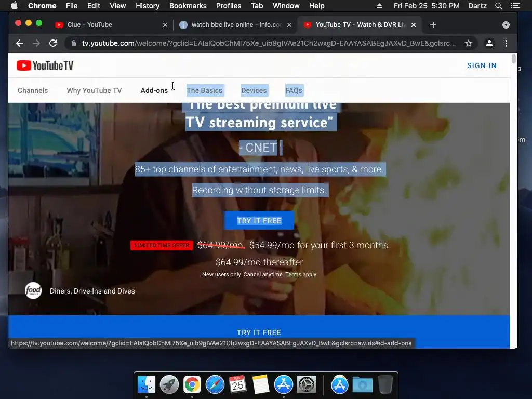Image resolution: width=532 pixels, height=399 pixels.
Task: Open the Downloads folder in the Dock
Action: click(x=362, y=384)
